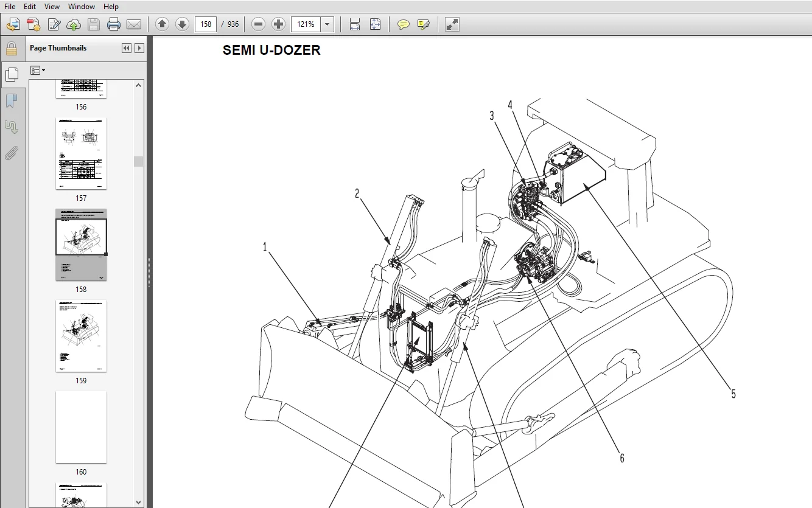Toggle read mode expand icon
The height and width of the screenshot is (508, 812).
[452, 24]
